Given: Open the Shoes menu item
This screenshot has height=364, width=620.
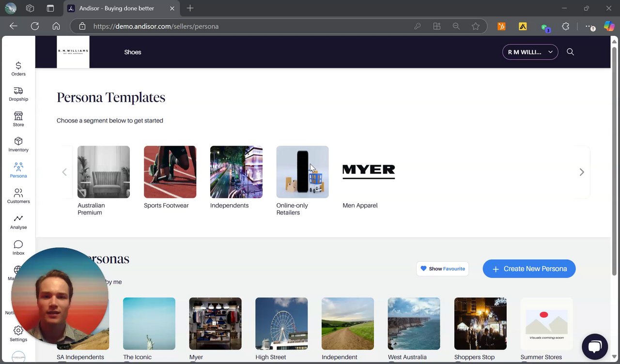Looking at the screenshot, I should tap(133, 52).
